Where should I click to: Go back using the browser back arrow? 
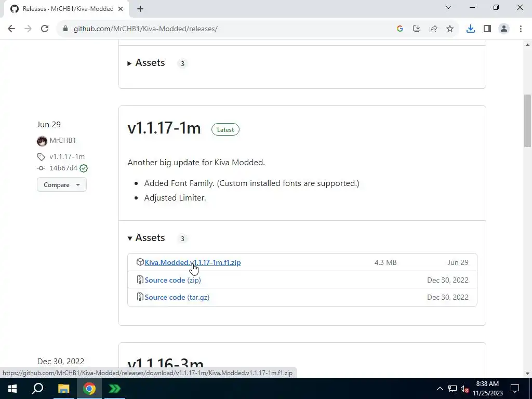pos(11,29)
